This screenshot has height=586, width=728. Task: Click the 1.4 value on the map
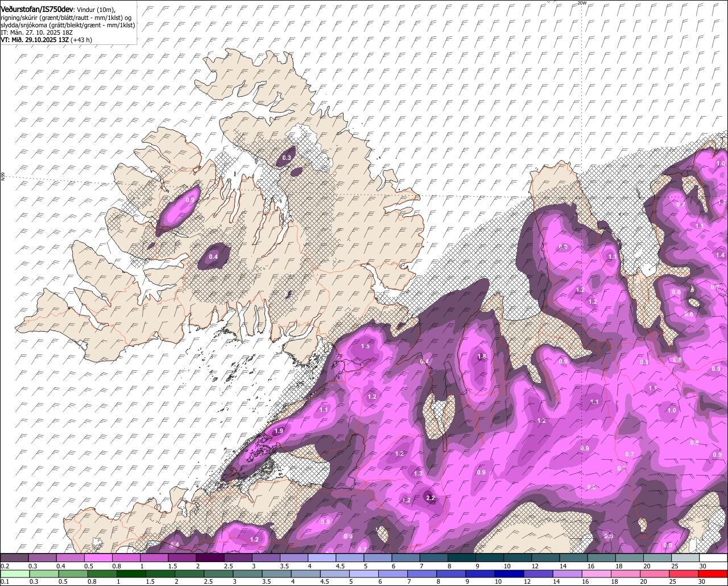tap(721, 255)
